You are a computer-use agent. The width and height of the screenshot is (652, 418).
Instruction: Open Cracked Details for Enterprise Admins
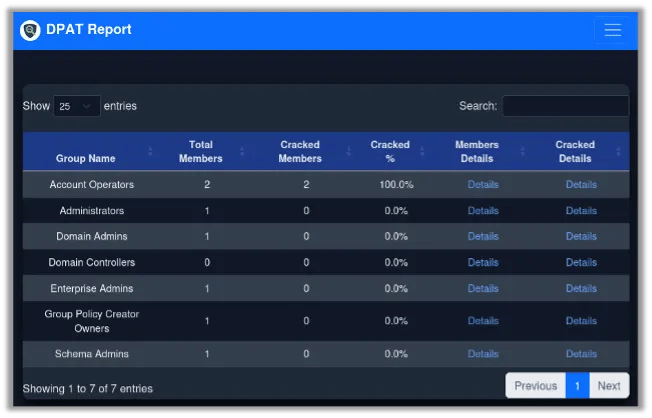581,288
